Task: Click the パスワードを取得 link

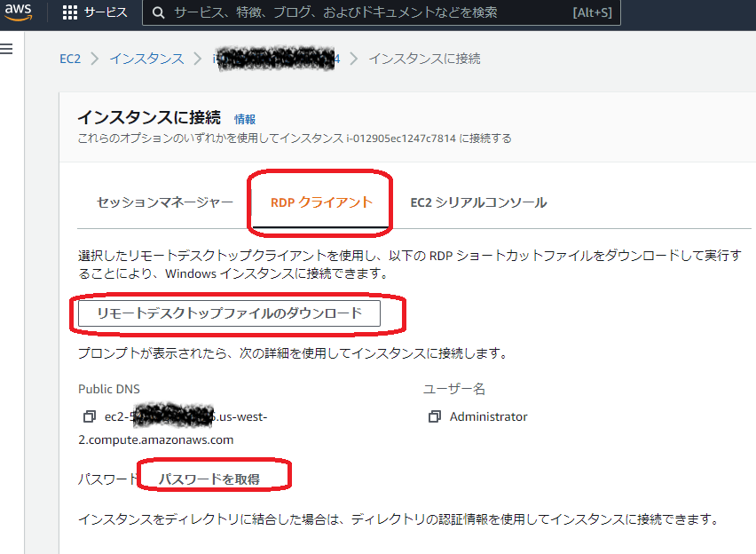Action: 209,479
